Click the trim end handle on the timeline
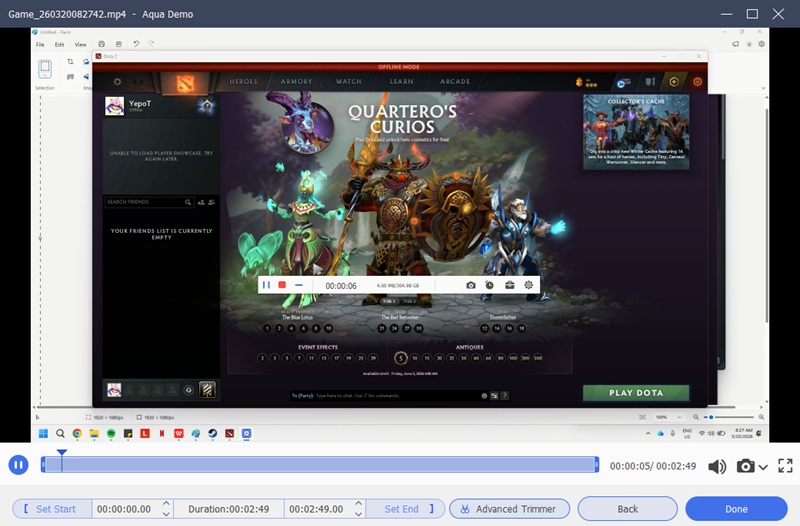Image resolution: width=800 pixels, height=526 pixels. (596, 464)
